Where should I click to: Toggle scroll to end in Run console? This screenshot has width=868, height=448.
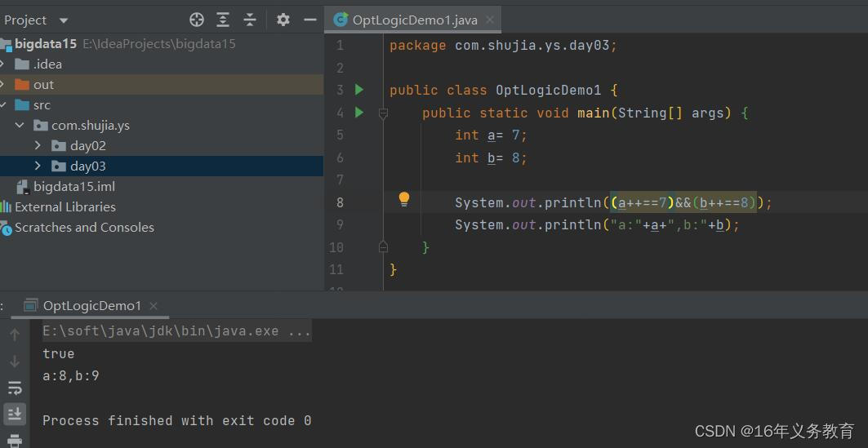15,413
